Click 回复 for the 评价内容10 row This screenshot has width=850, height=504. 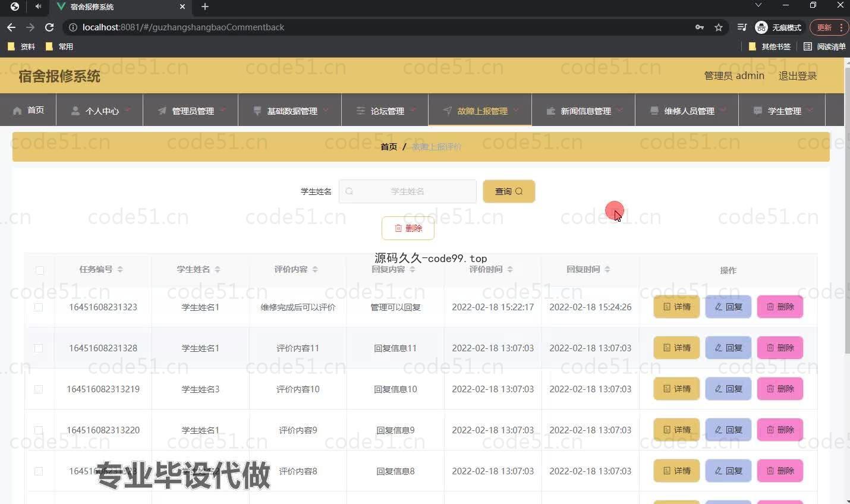728,389
